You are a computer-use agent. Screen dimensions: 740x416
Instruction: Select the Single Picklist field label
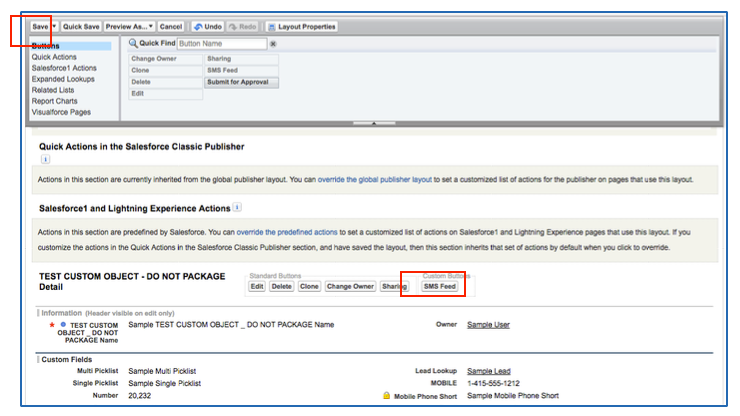(x=95, y=383)
